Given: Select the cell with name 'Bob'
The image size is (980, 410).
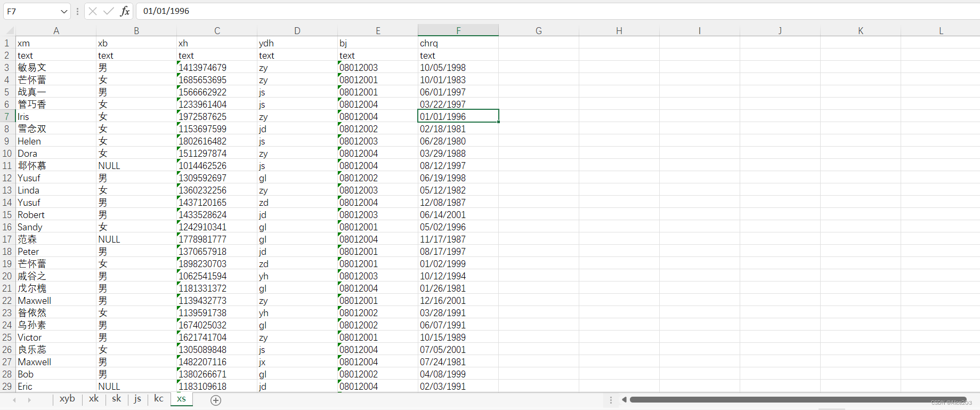Looking at the screenshot, I should 56,374.
